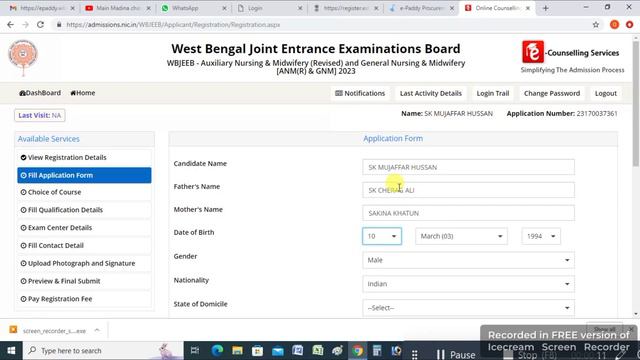Open View Registration Details service
The image size is (640, 360).
click(x=84, y=157)
